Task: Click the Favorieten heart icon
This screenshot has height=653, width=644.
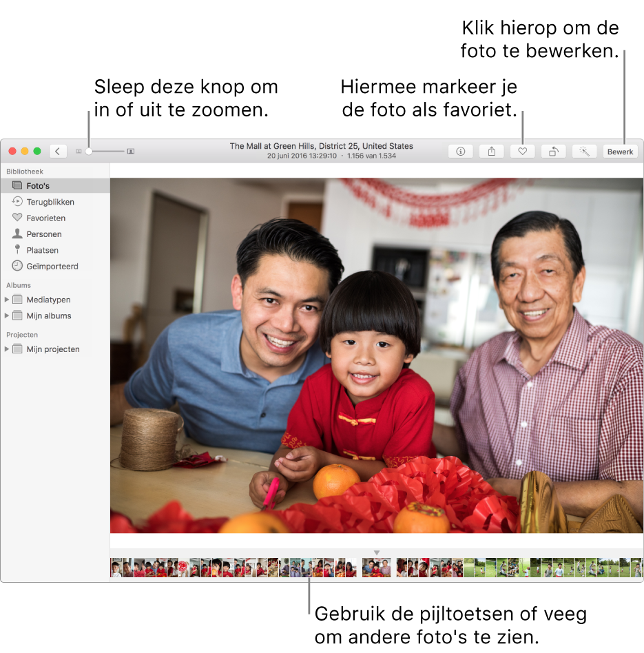Action: [17, 218]
